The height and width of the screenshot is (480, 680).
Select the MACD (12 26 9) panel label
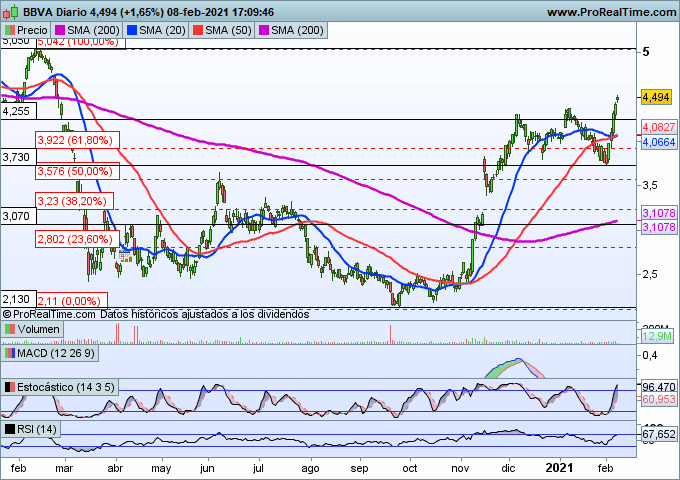(x=50, y=353)
